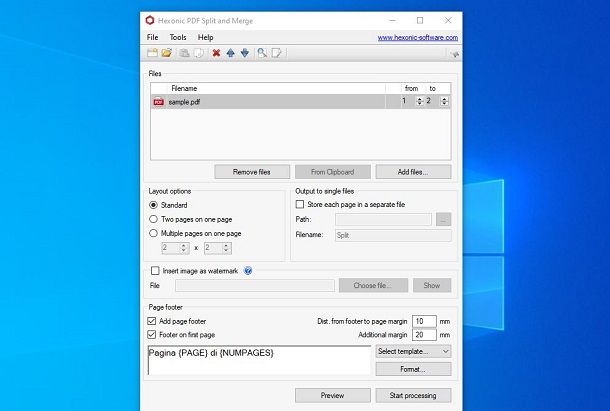Check Insert image as watermark
The width and height of the screenshot is (610, 411).
click(155, 270)
